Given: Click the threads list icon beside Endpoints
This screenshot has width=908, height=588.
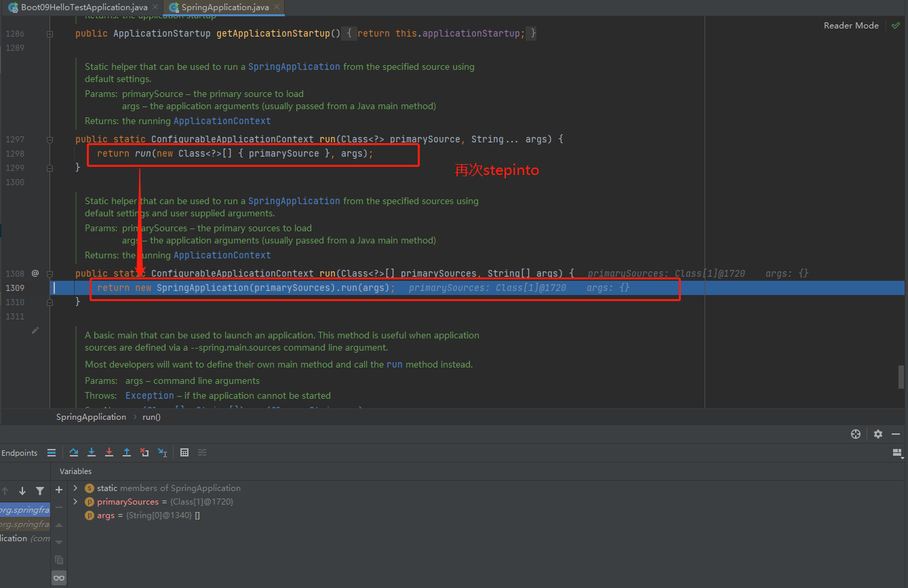Looking at the screenshot, I should pos(52,452).
